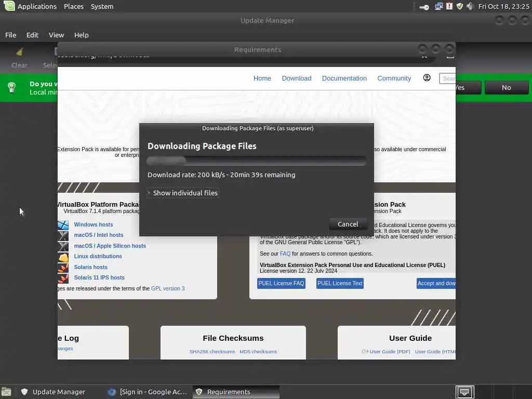
Task: Open the File menu in Update Manager
Action: (x=10, y=35)
